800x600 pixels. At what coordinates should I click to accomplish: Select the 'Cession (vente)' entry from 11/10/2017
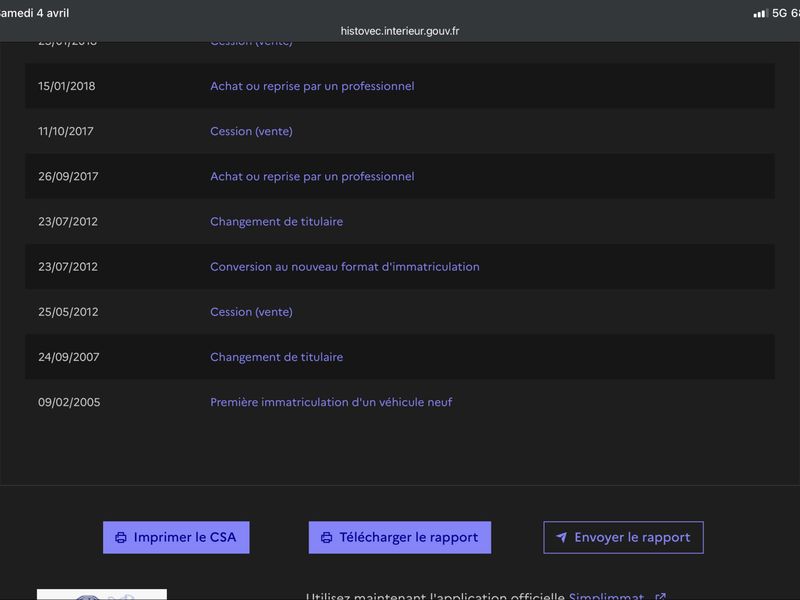click(x=251, y=131)
